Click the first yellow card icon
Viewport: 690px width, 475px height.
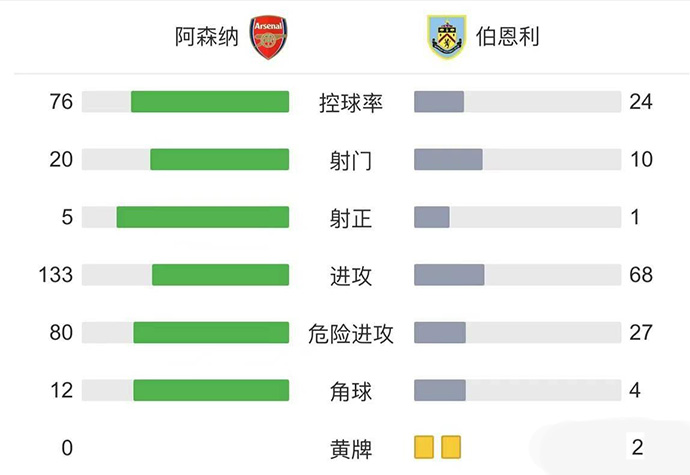[x=423, y=447]
